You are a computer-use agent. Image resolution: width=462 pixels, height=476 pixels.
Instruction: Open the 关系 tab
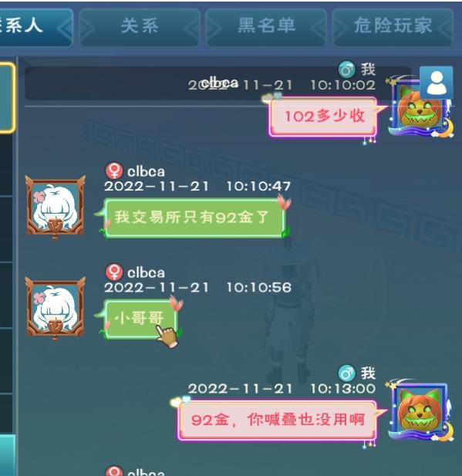point(140,27)
